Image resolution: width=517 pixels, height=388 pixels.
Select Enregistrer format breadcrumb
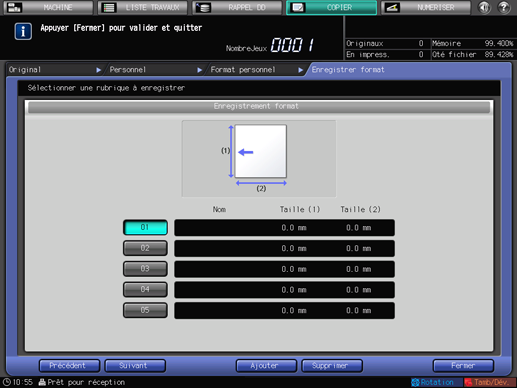348,70
